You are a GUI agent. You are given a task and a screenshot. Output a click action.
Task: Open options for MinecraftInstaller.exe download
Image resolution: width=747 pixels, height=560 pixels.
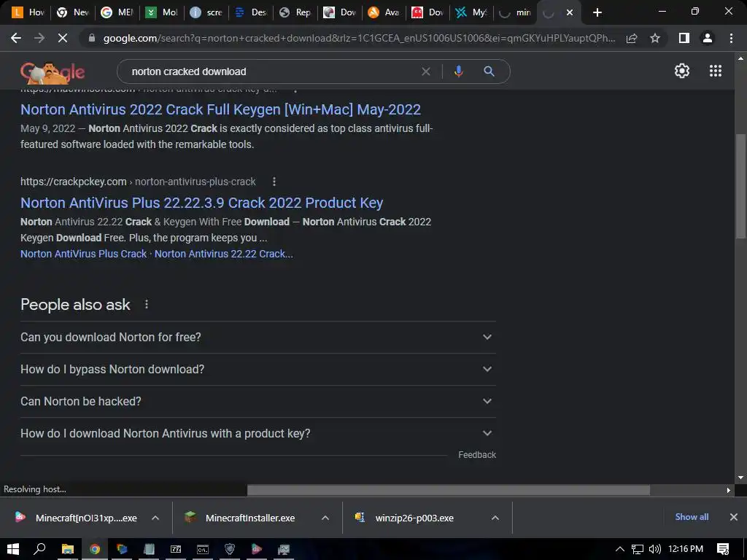coord(325,518)
